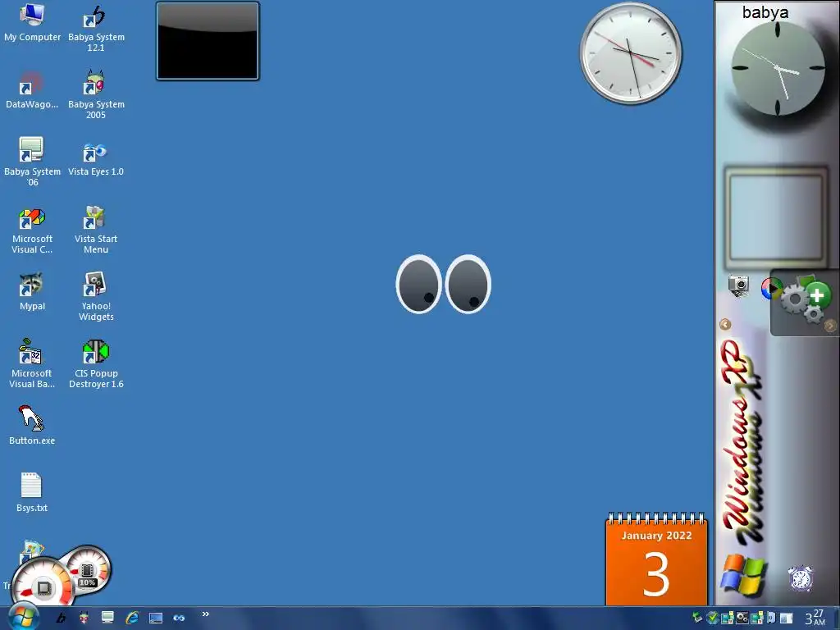Select the DataWago... desktop shortcut
The width and height of the screenshot is (840, 630).
(x=32, y=90)
